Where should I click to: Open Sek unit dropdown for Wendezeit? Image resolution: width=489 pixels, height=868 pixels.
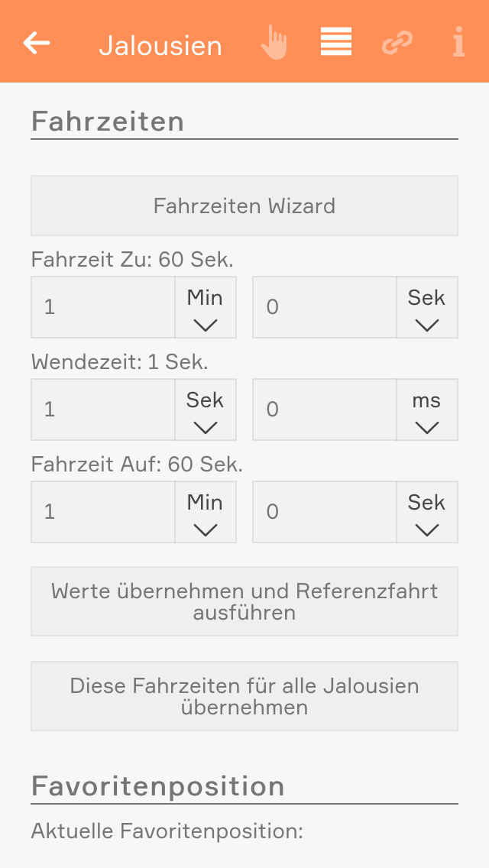[206, 410]
